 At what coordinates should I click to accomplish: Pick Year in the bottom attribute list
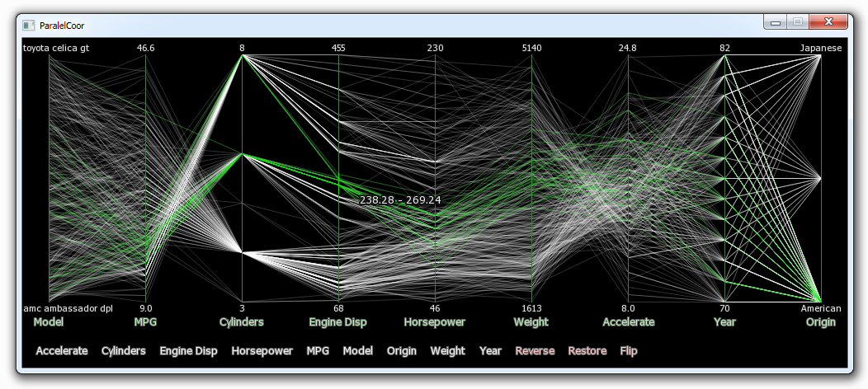[490, 351]
